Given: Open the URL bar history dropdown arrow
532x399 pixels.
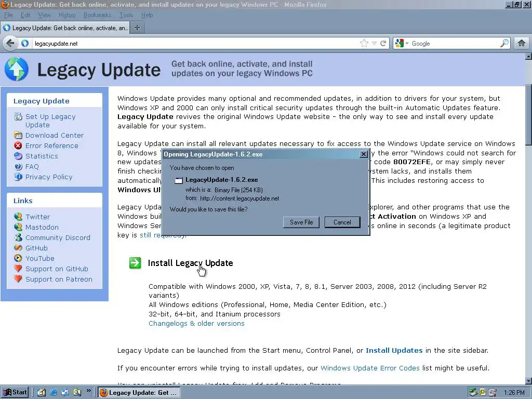Looking at the screenshot, I should (374, 44).
